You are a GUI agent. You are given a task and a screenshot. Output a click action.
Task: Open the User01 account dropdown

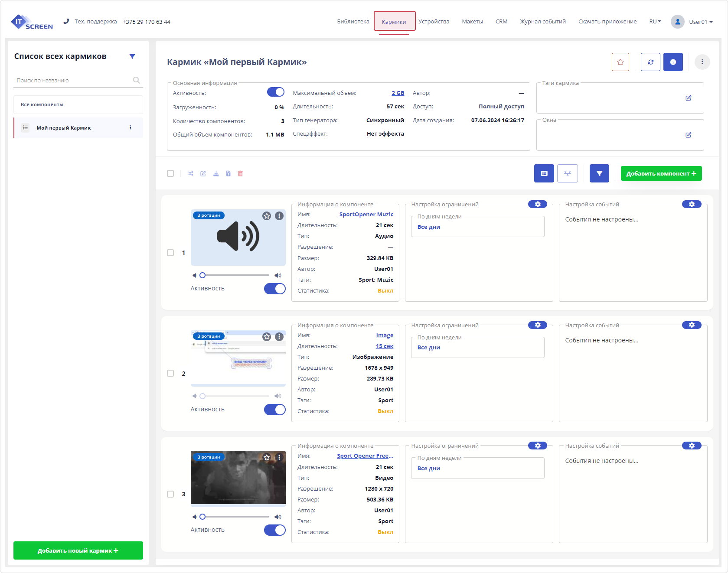(x=692, y=22)
